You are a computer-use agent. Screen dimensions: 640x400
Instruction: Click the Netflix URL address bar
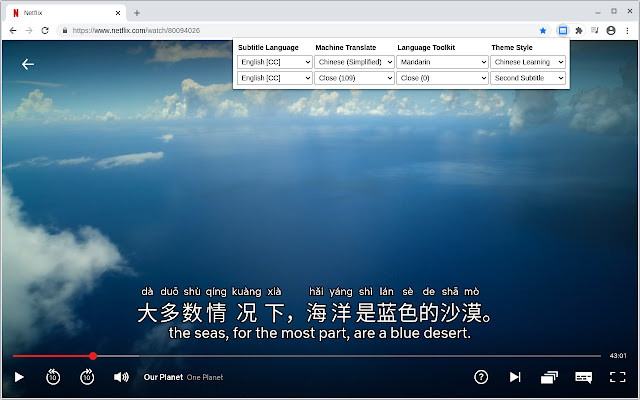coord(300,31)
